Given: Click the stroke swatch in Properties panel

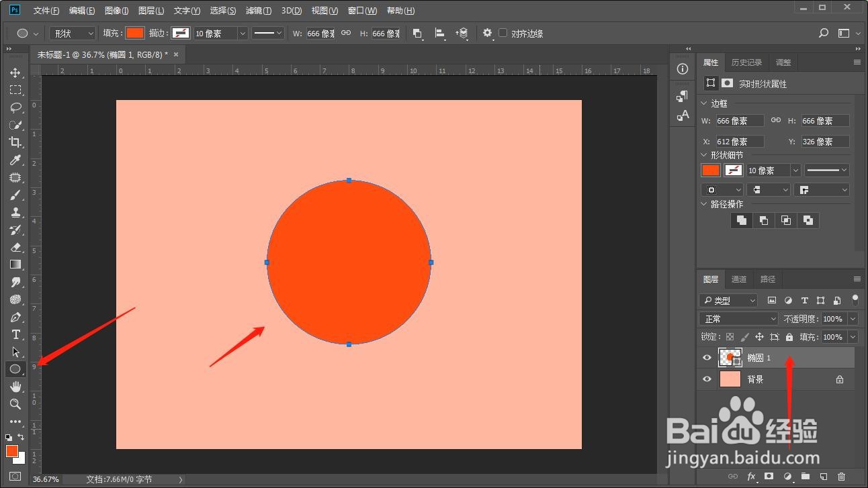Looking at the screenshot, I should (734, 170).
